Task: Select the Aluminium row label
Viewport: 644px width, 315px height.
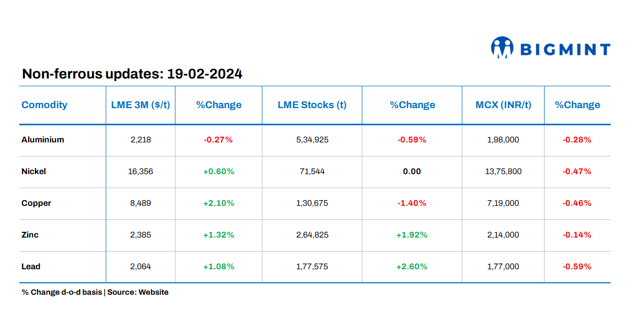Action: pos(43,139)
